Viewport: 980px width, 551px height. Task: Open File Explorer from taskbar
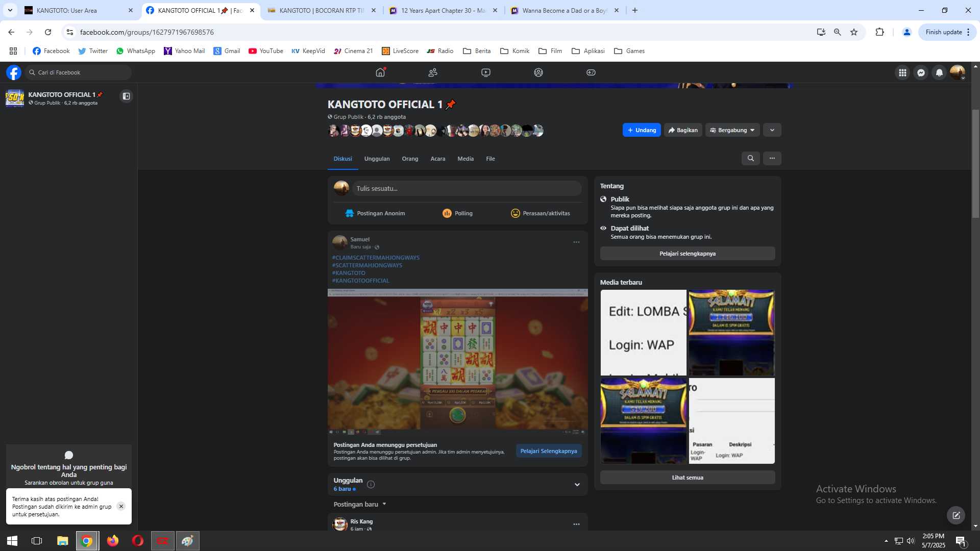pos(62,541)
